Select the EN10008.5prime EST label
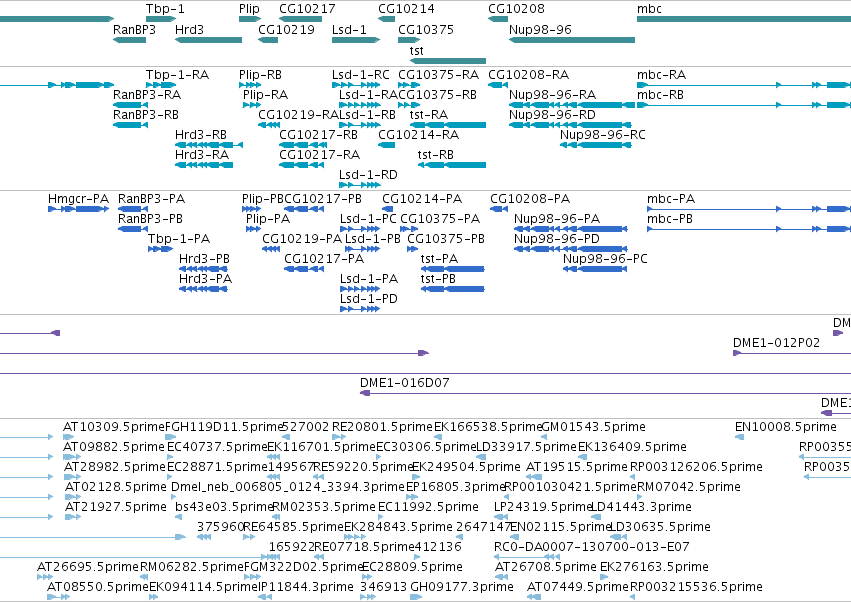851x602 pixels. click(x=785, y=427)
